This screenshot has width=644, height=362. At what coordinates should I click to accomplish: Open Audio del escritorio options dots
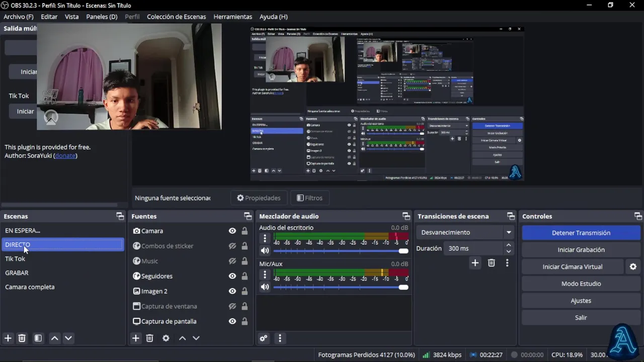[265, 238]
